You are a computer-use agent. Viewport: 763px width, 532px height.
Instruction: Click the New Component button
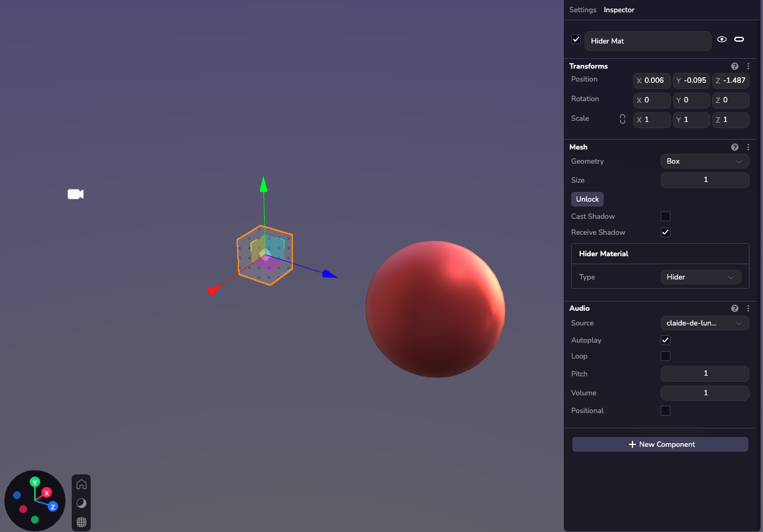tap(660, 444)
